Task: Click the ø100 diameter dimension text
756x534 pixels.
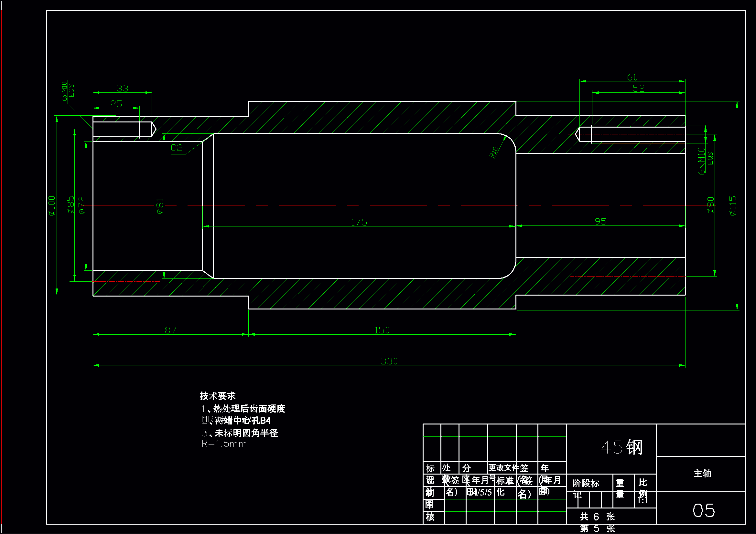Action: (52, 206)
